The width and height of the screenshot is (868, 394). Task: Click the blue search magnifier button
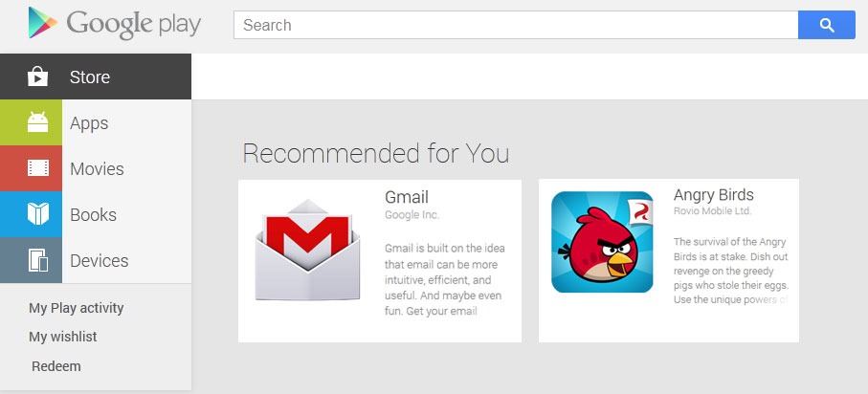(x=827, y=25)
